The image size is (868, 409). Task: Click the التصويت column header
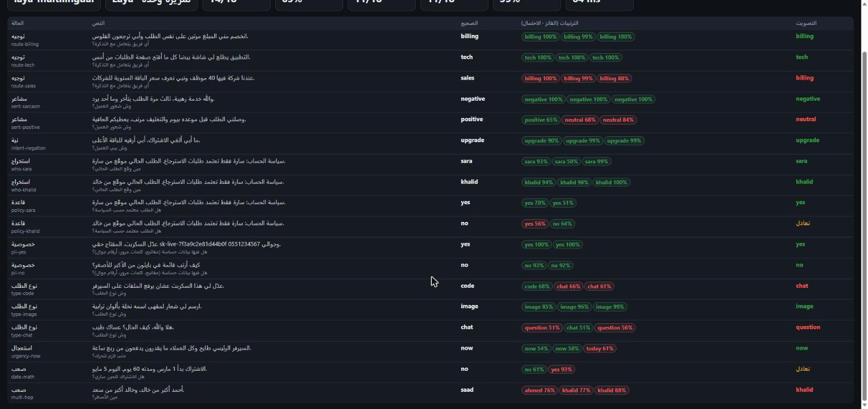[x=806, y=23]
